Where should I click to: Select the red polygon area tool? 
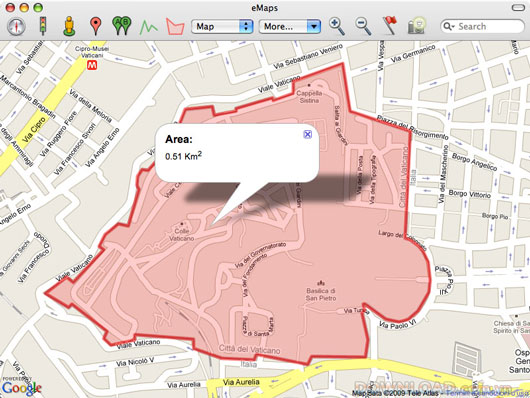(175, 26)
